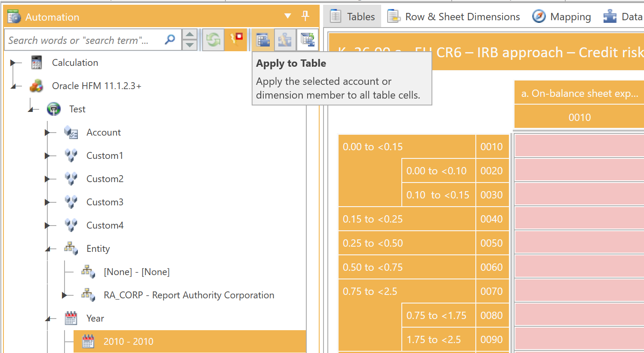
Task: Click the Calculation calculator icon
Action: [37, 63]
